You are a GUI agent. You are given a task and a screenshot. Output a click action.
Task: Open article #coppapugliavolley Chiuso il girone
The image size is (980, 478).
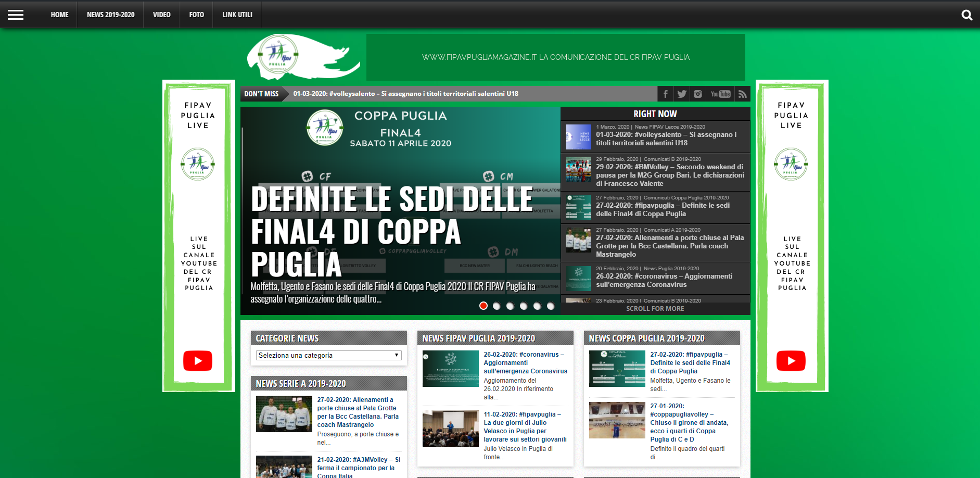click(x=690, y=422)
